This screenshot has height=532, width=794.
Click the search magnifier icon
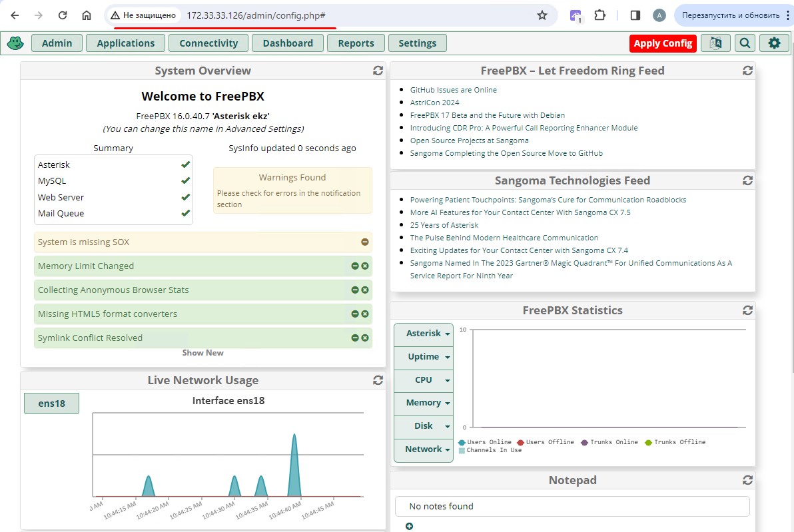(x=745, y=43)
